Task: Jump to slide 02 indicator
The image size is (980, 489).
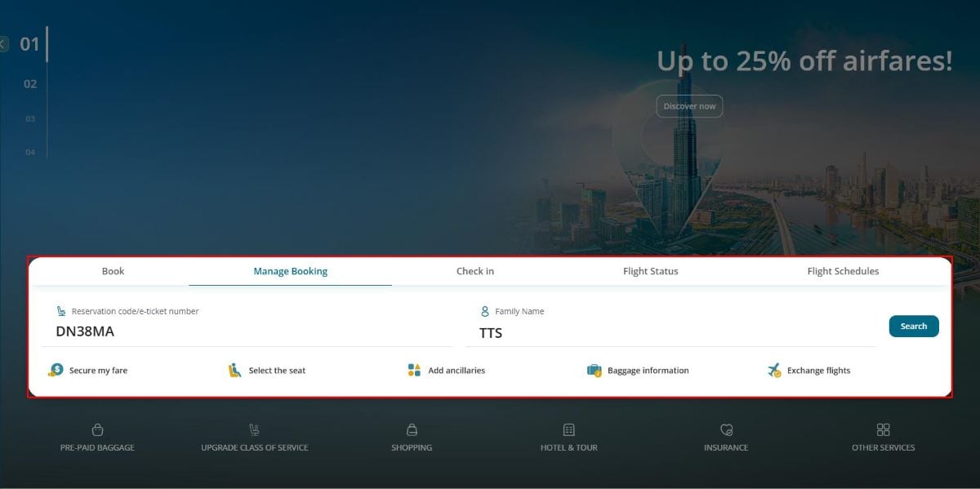Action: (x=30, y=83)
